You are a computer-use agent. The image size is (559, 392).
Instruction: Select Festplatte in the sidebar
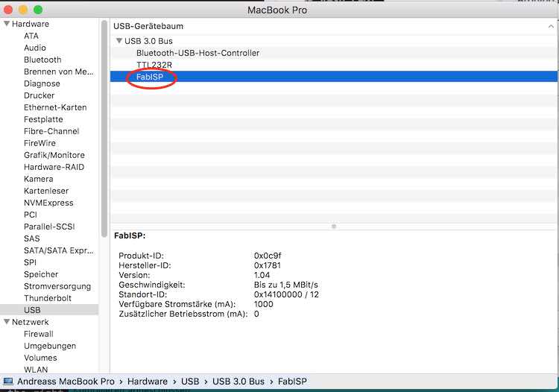43,119
